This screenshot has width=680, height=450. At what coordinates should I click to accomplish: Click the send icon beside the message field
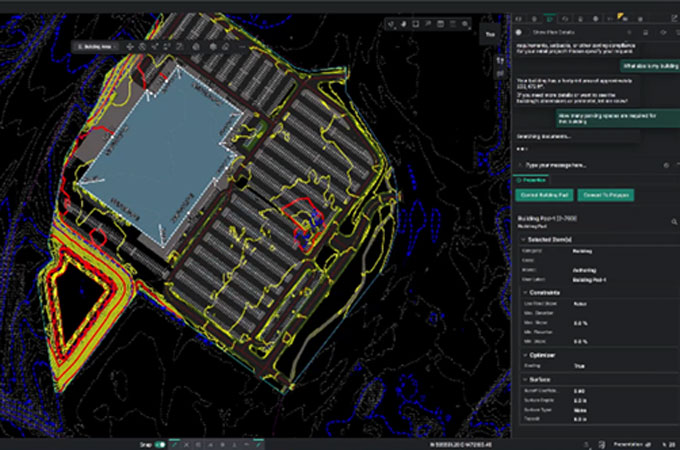coord(666,164)
